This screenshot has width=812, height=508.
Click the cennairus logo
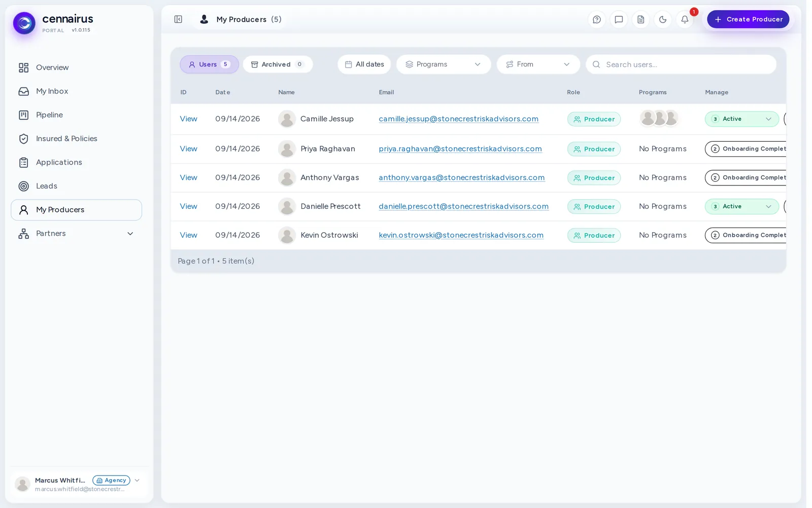[24, 23]
